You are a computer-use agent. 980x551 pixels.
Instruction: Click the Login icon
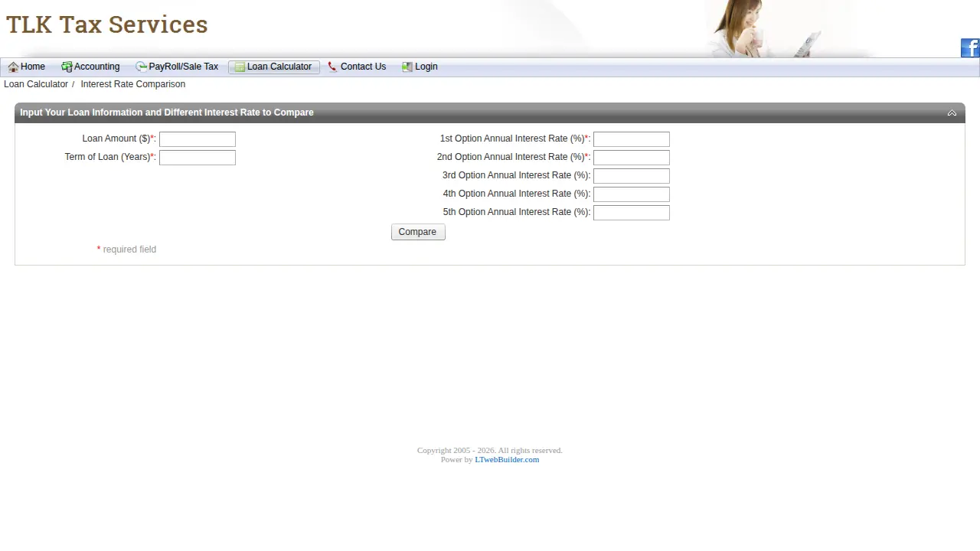tap(407, 67)
